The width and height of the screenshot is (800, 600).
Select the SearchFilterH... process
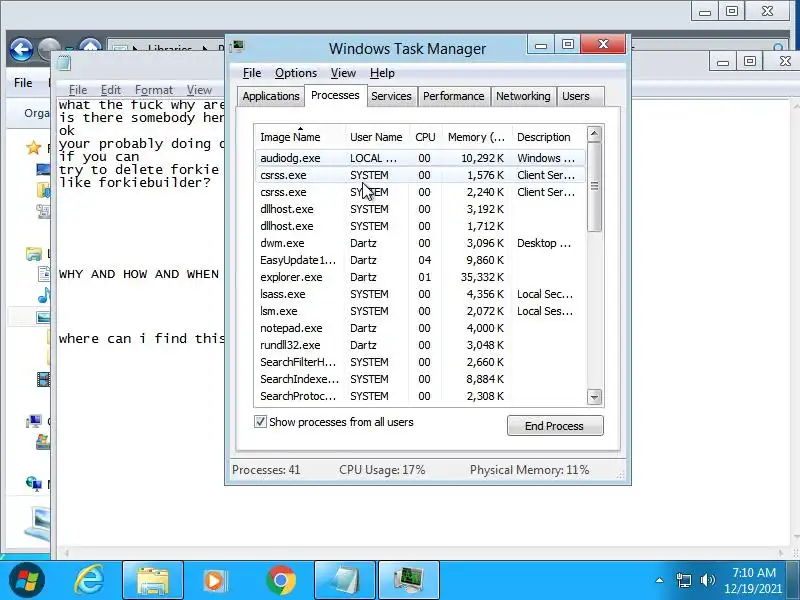click(x=420, y=362)
